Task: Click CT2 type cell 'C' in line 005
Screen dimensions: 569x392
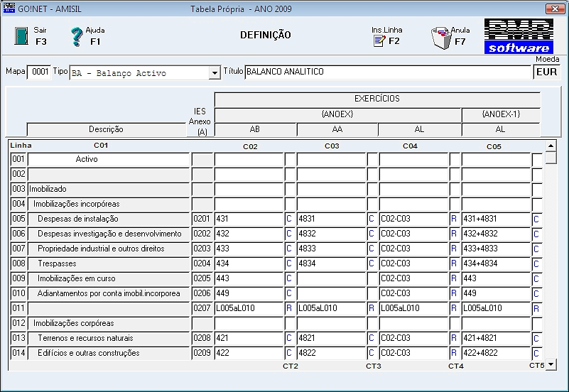Action: tap(290, 219)
